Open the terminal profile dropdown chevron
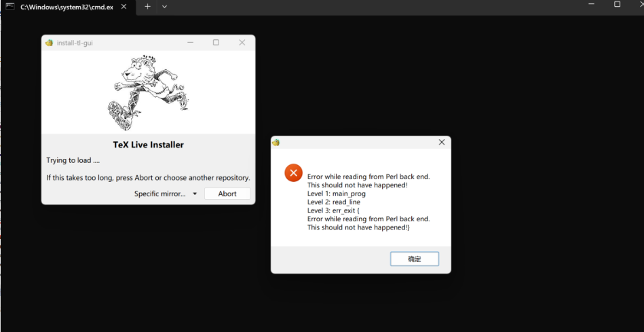This screenshot has height=332, width=644. (x=164, y=7)
